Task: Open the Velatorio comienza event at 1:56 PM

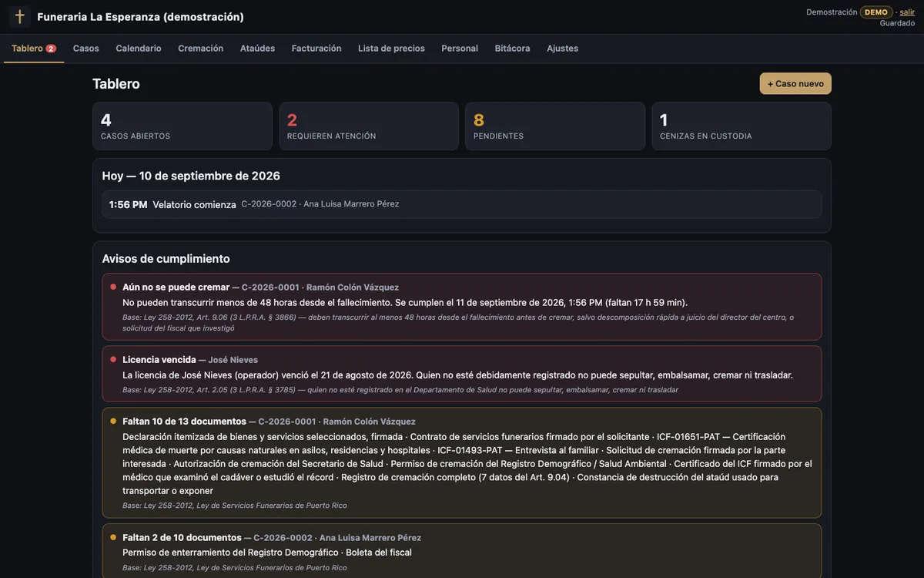Action: tap(462, 204)
